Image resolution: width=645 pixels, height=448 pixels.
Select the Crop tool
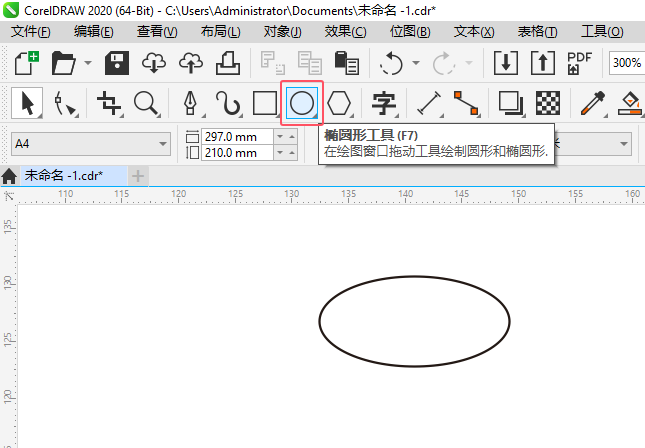click(x=109, y=103)
